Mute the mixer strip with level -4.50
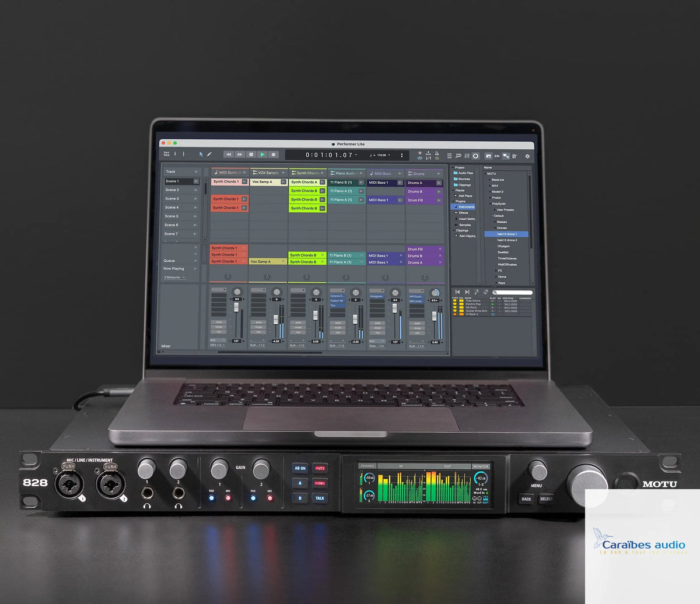The image size is (700, 604). (258, 327)
